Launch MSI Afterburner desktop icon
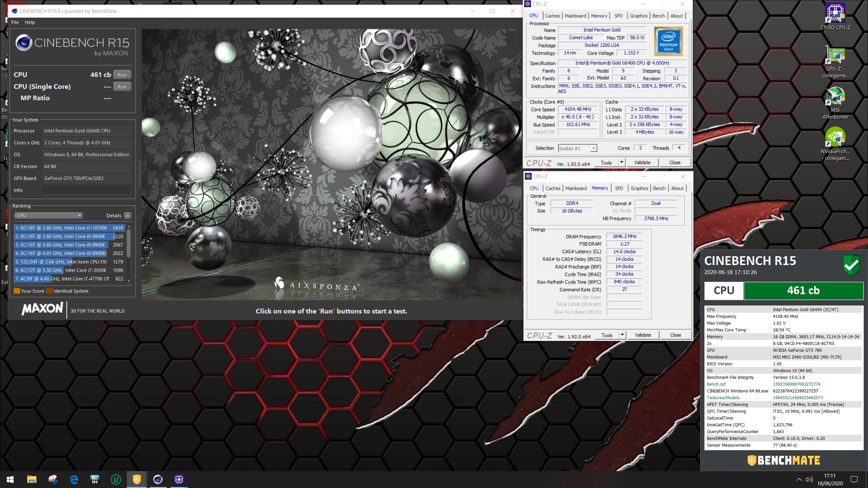The width and height of the screenshot is (868, 488). pyautogui.click(x=835, y=103)
